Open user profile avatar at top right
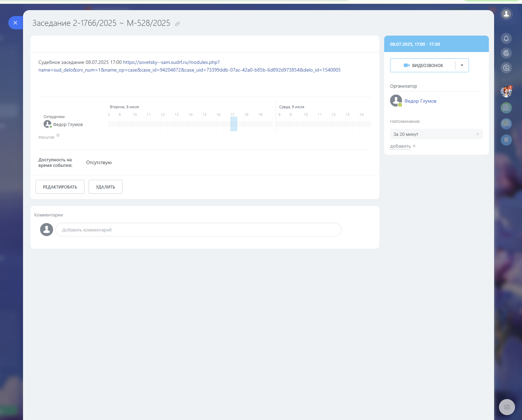Screen dimensions: 522x420 click(x=506, y=14)
